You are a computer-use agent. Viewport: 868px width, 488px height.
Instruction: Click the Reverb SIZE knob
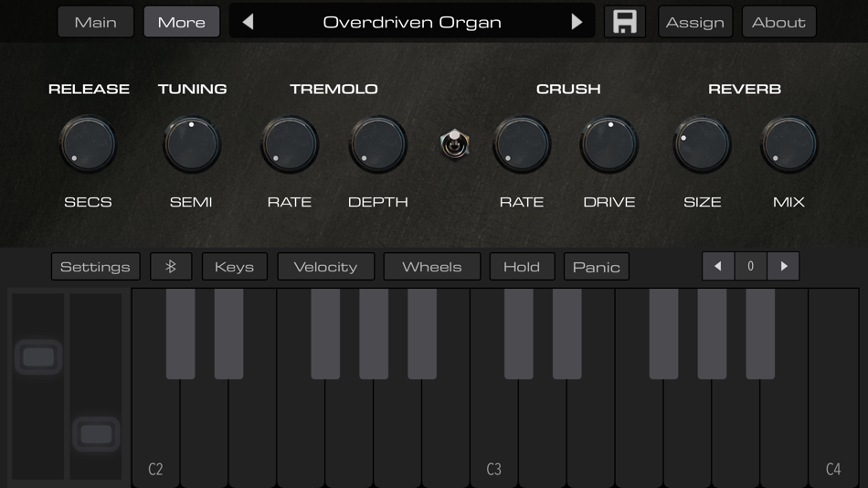[x=702, y=144]
